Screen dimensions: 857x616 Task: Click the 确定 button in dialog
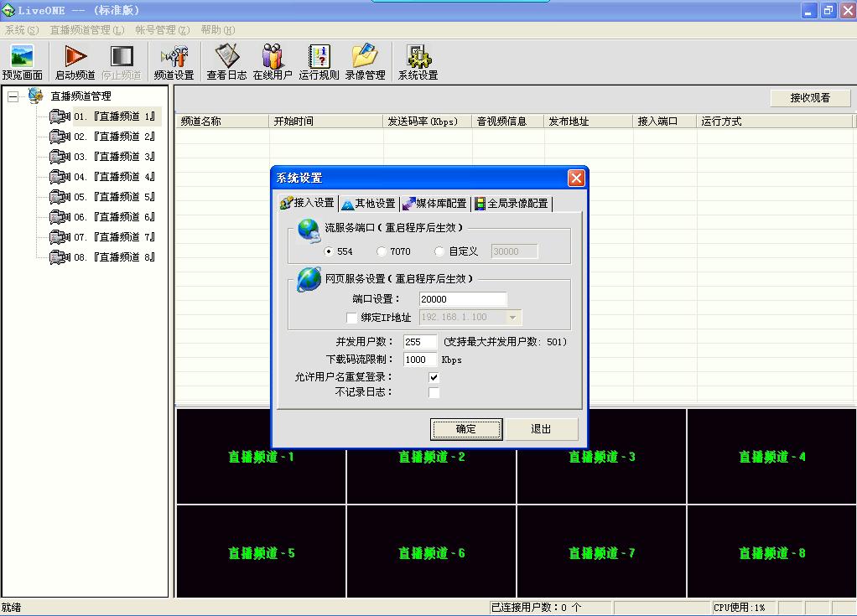click(465, 429)
